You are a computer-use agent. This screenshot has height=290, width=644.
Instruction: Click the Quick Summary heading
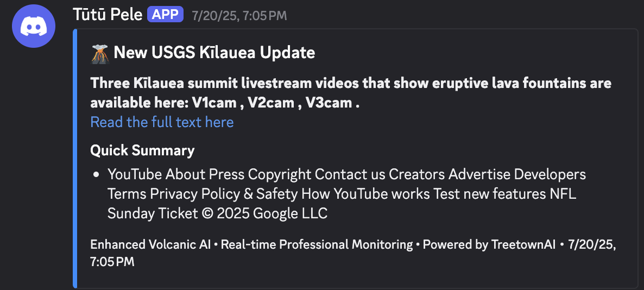(142, 150)
